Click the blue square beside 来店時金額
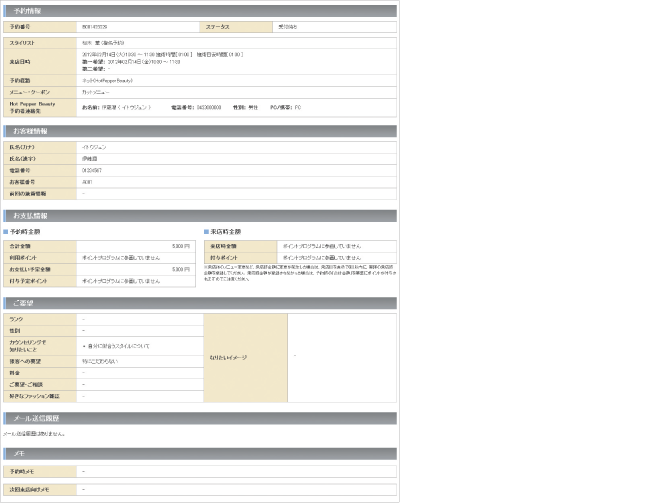 (207, 232)
